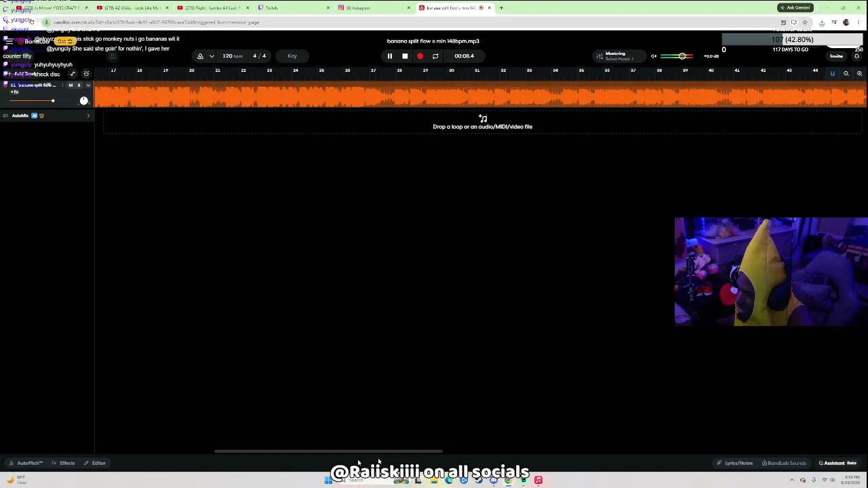Expand the AutoMix panel arrow

(x=88, y=116)
